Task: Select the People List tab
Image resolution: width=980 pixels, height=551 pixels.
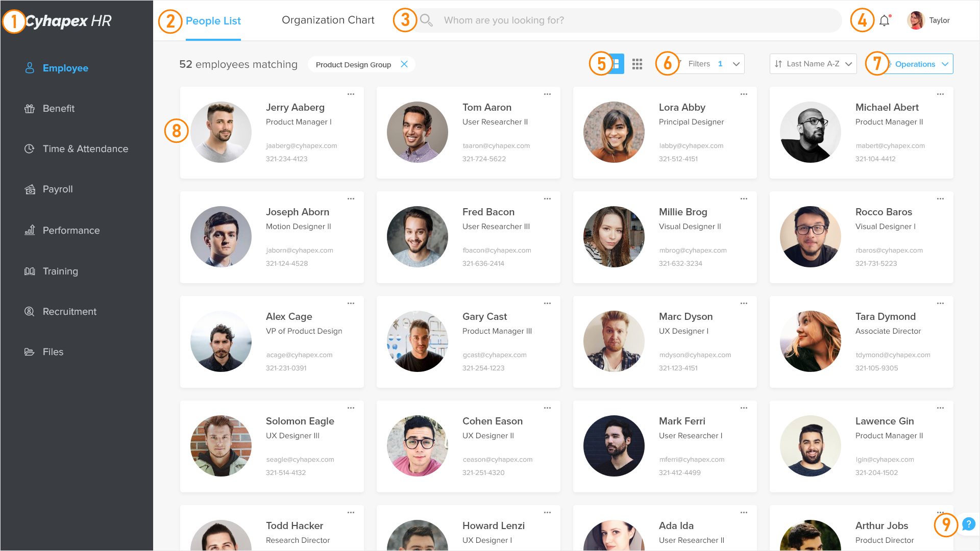Action: [213, 21]
